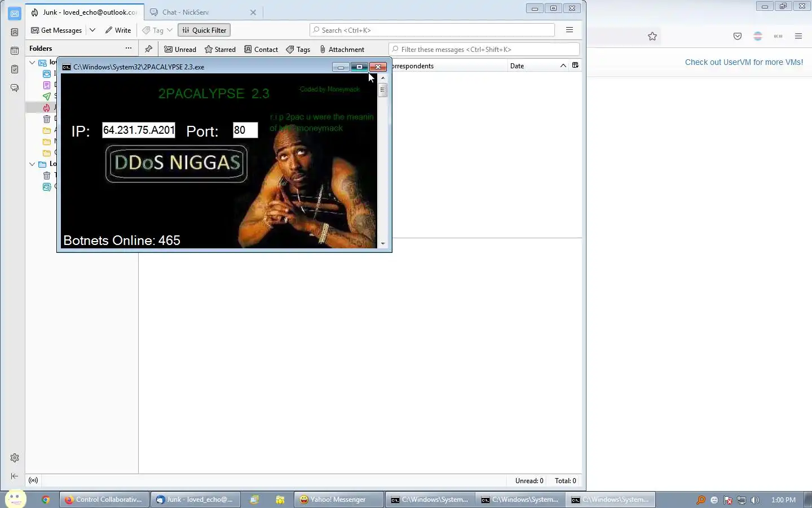Screen dimensions: 812x508
Task: Click the 1:00 PM system clock
Action: 783,500
